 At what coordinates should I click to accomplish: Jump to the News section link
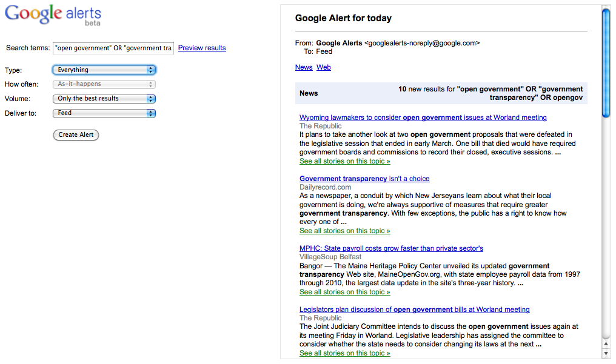click(x=304, y=67)
